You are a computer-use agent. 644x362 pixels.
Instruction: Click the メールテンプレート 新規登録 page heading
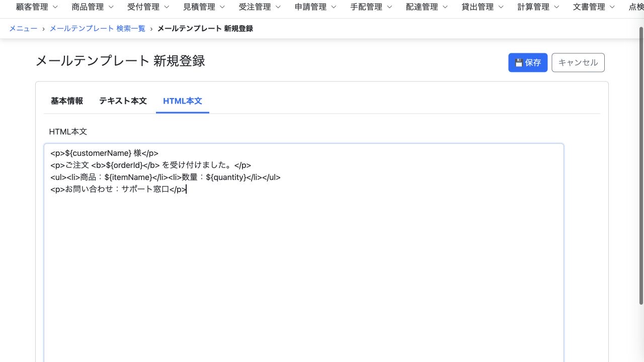point(120,61)
